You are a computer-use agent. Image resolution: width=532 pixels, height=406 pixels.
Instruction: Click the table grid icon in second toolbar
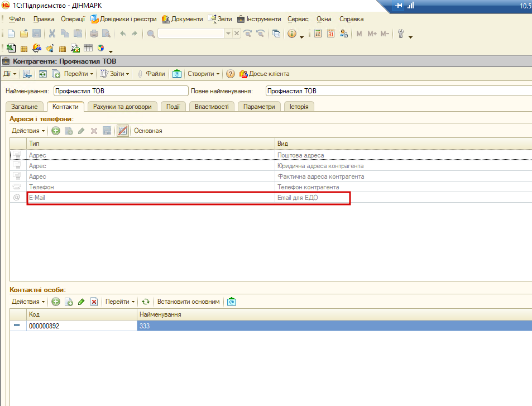tap(88, 48)
